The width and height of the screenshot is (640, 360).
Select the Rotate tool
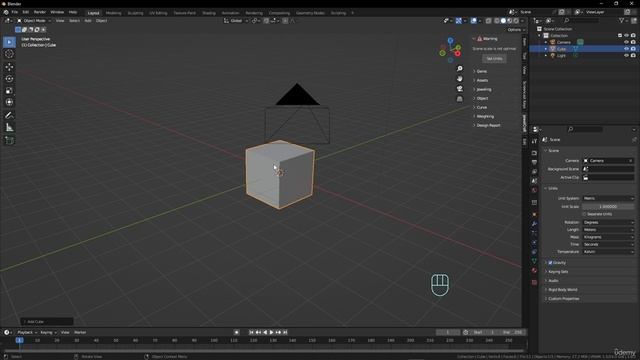(x=9, y=78)
